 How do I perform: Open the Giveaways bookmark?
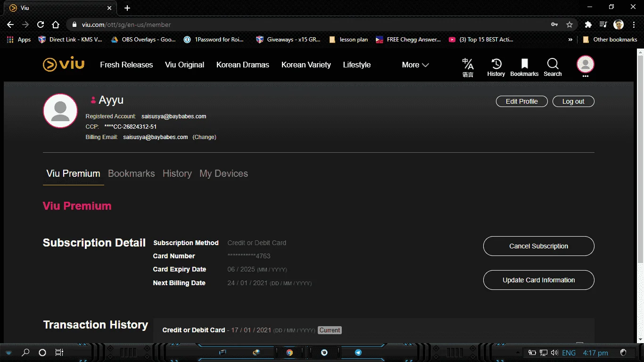tap(288, 40)
